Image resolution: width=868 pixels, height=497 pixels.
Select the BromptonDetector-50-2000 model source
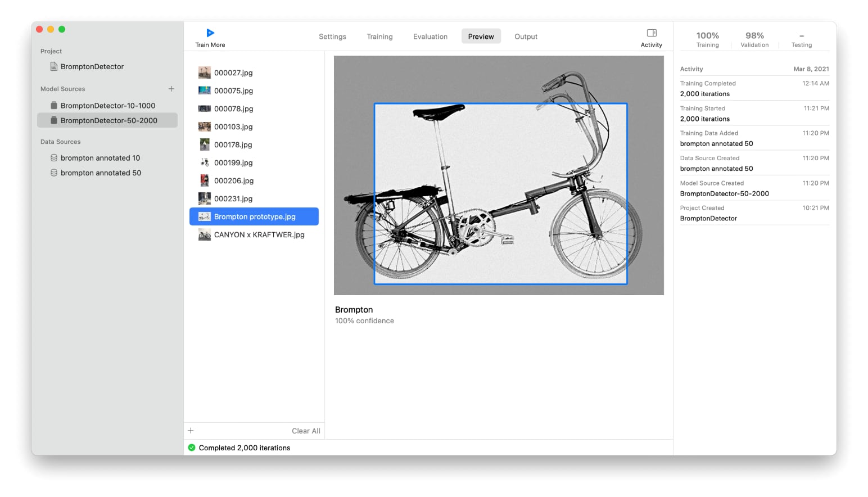[x=108, y=120]
